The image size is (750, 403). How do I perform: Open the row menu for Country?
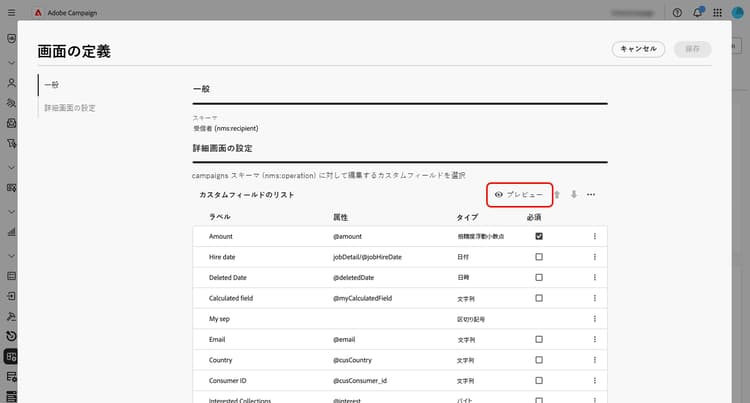click(595, 360)
